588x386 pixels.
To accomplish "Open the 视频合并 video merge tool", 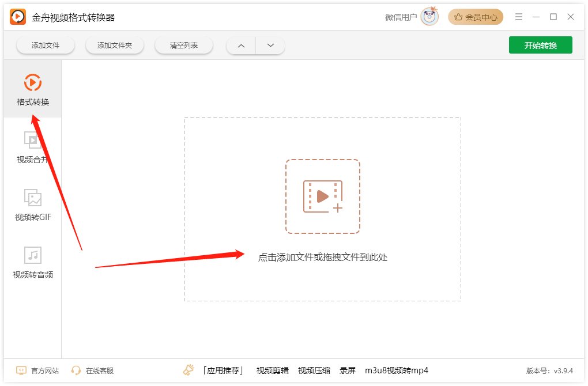I will pos(33,147).
